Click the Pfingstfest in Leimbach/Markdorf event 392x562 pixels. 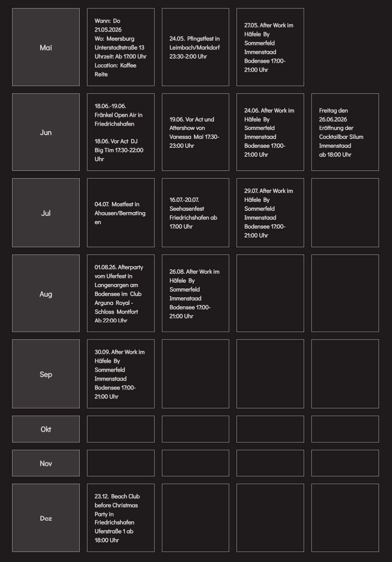(195, 47)
